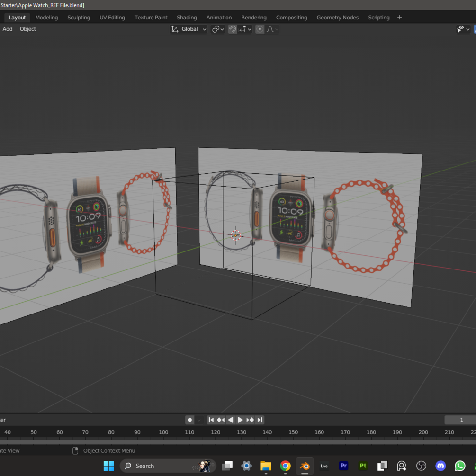476x476 pixels.
Task: Toggle Proportional Editing circle button
Action: (x=260, y=29)
